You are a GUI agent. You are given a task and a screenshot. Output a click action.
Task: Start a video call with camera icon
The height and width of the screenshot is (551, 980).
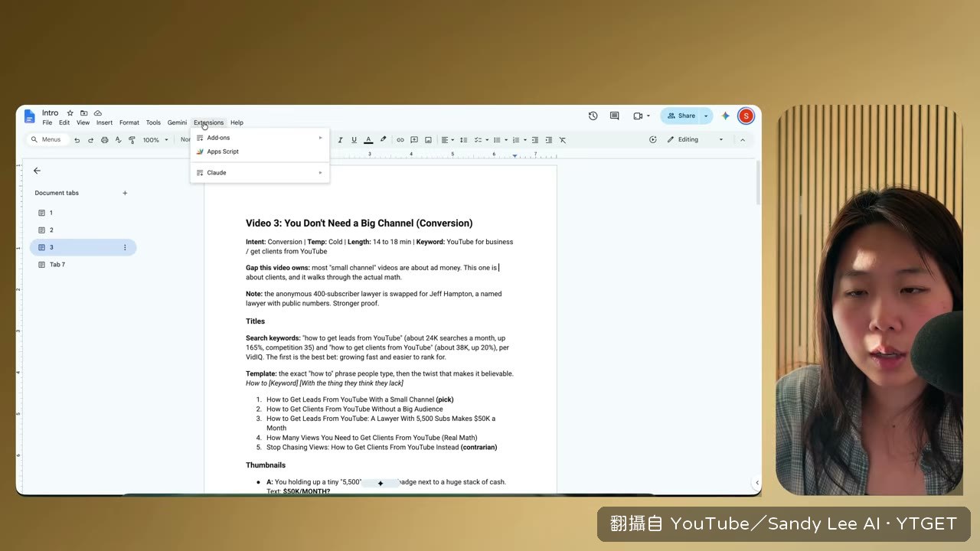click(x=638, y=116)
